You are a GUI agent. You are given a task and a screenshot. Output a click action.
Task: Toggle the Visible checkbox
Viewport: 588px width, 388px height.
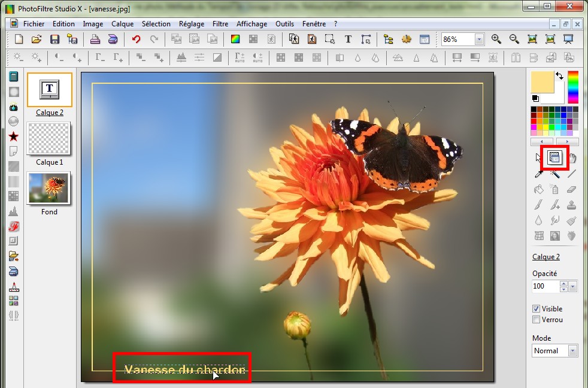537,309
